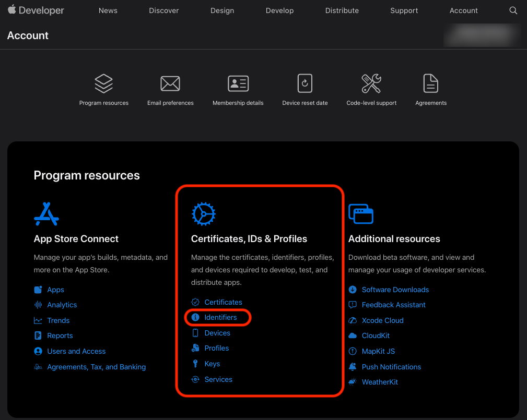Click the App Store Connect logo icon
This screenshot has height=420, width=527.
46,213
